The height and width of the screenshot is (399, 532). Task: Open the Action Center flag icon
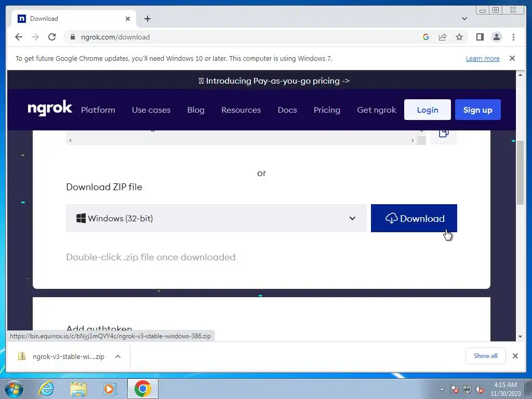coord(454,389)
